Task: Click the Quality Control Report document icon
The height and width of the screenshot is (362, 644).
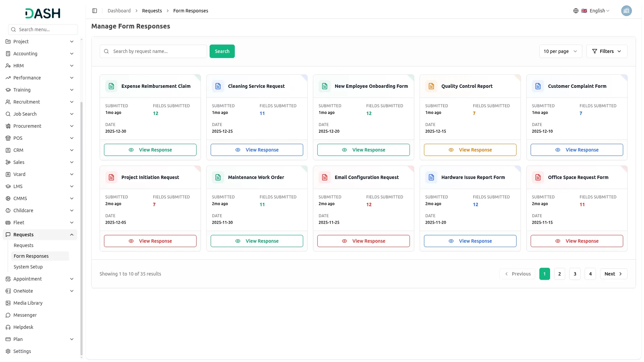Action: coord(431,86)
